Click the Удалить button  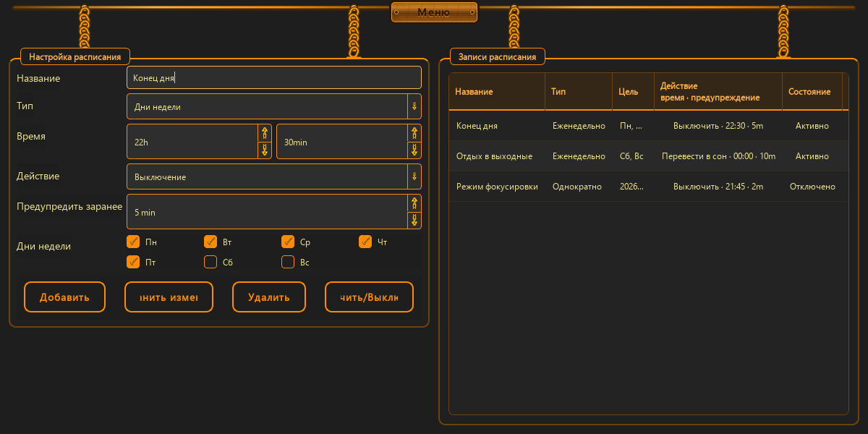pos(269,297)
